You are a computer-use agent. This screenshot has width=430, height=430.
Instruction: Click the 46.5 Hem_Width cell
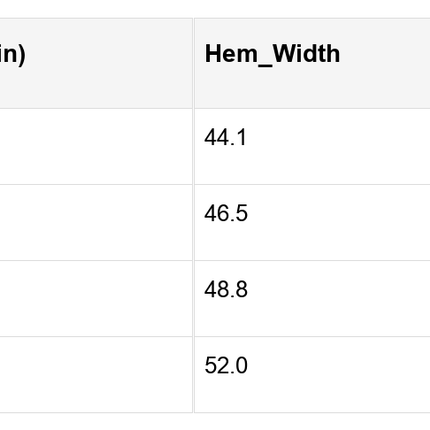312,222
